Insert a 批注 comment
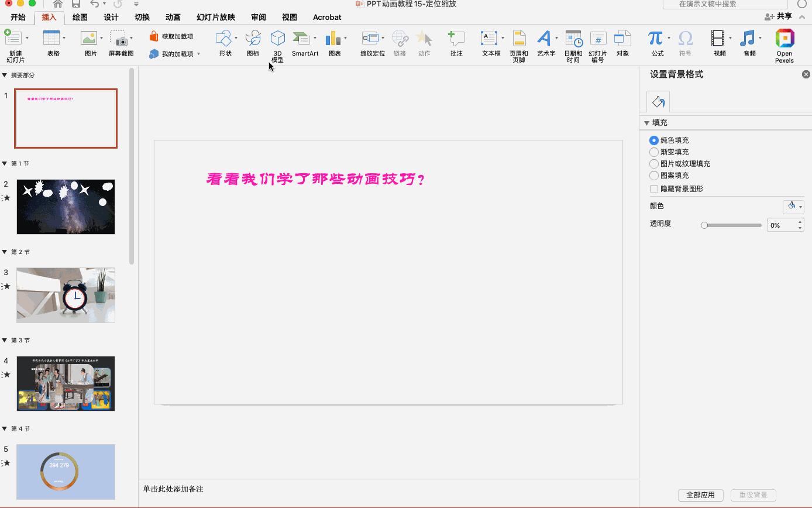812x508 pixels. click(x=456, y=44)
